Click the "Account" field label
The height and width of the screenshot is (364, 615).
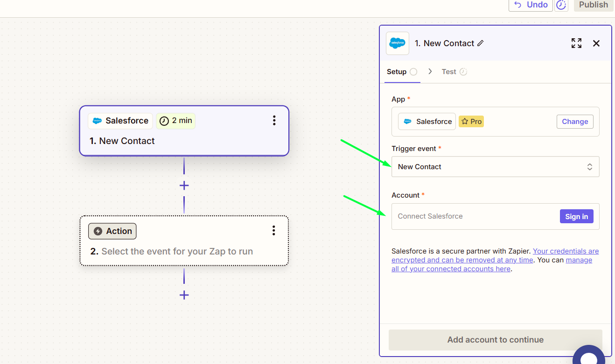click(x=405, y=195)
